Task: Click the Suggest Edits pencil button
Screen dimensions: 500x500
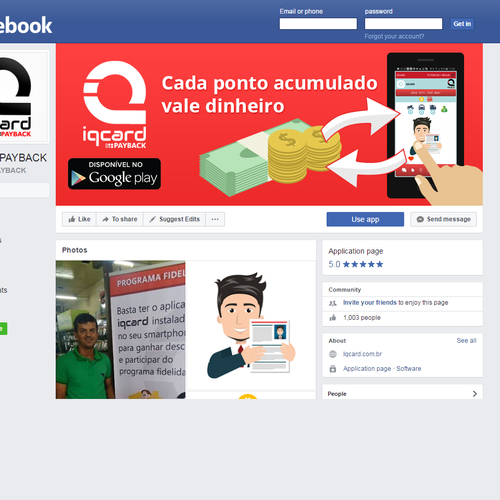Action: pos(174,219)
